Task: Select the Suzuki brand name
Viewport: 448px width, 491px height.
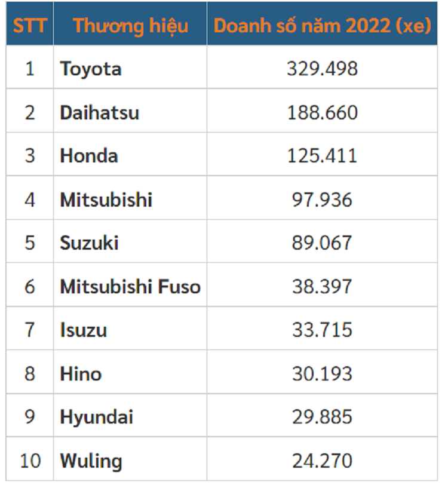Action: pyautogui.click(x=90, y=243)
